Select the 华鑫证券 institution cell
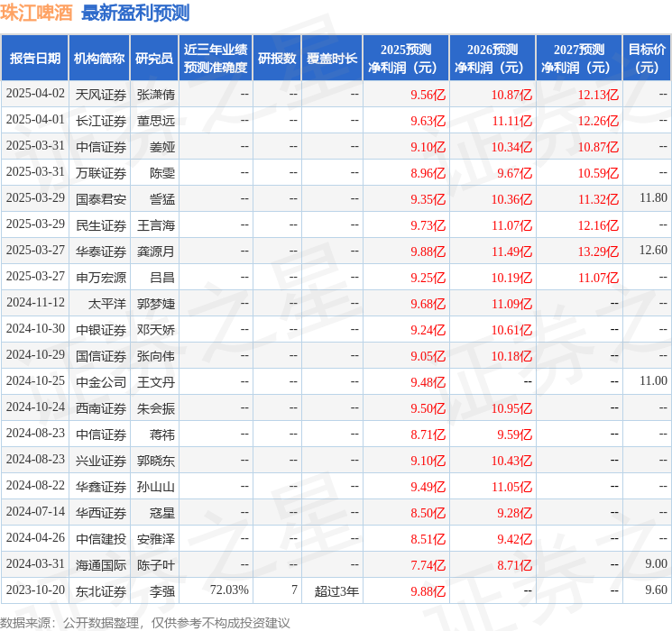 coord(101,487)
